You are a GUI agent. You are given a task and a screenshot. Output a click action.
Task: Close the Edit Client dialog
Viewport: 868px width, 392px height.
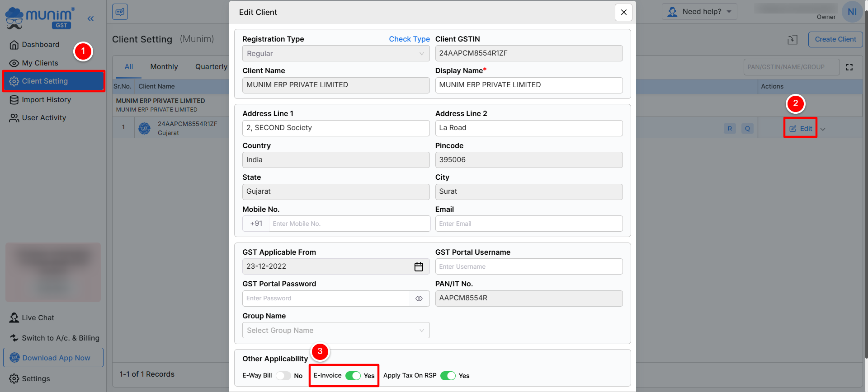623,12
